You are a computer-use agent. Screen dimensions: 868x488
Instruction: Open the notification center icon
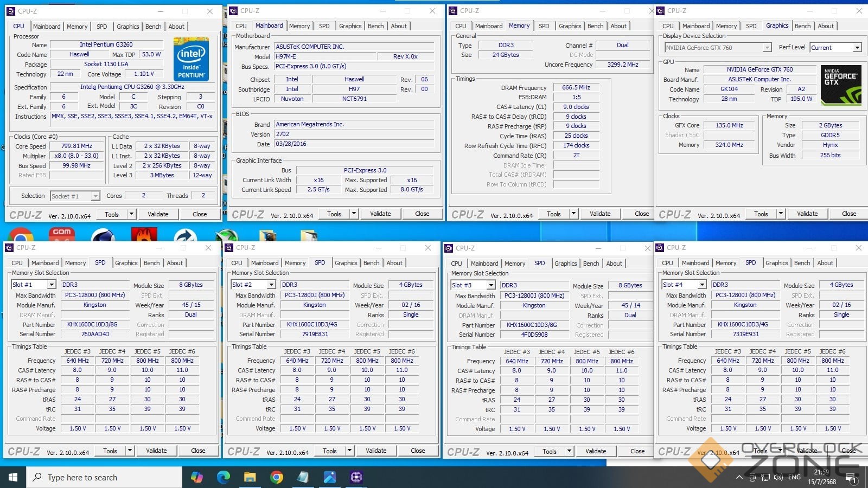tap(852, 479)
